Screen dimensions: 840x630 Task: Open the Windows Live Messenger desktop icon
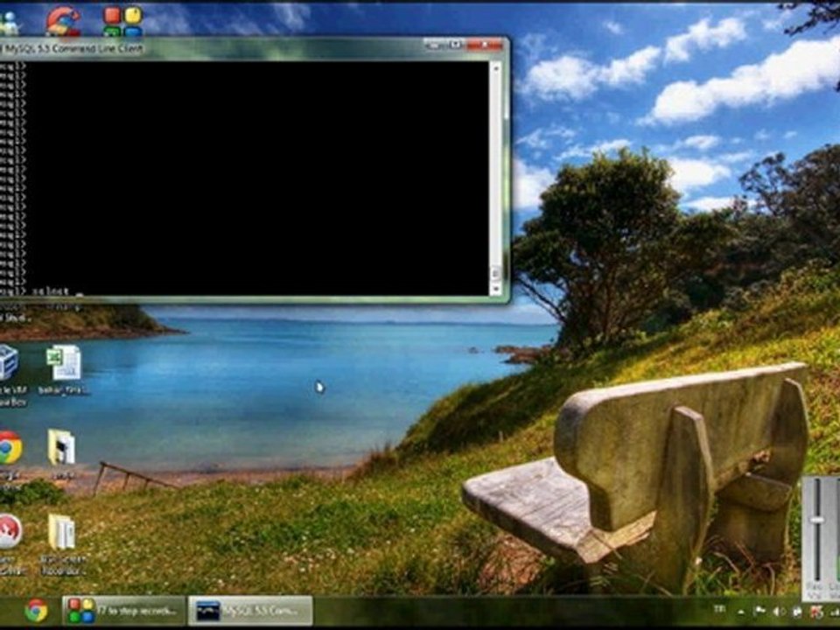pos(9,24)
